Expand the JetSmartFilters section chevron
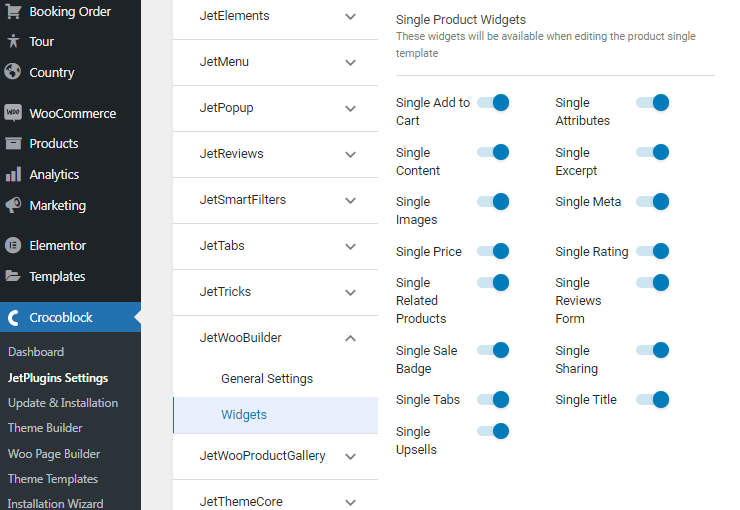The width and height of the screenshot is (740, 510). click(350, 201)
